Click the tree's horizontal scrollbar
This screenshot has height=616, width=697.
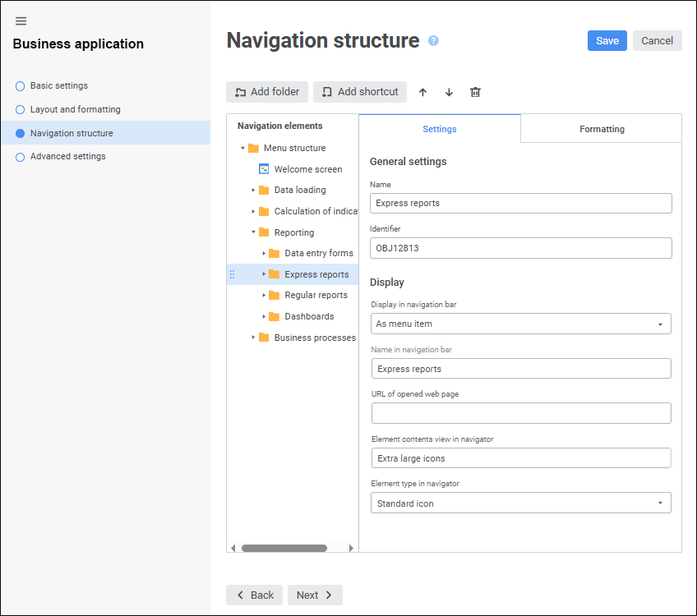click(x=284, y=548)
